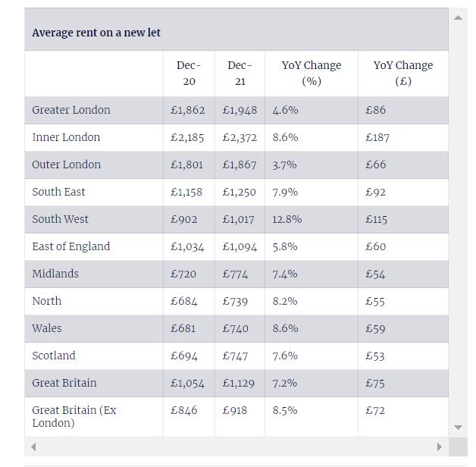Click the YoY Change (£) column header
476x467 pixels.
pos(403,74)
